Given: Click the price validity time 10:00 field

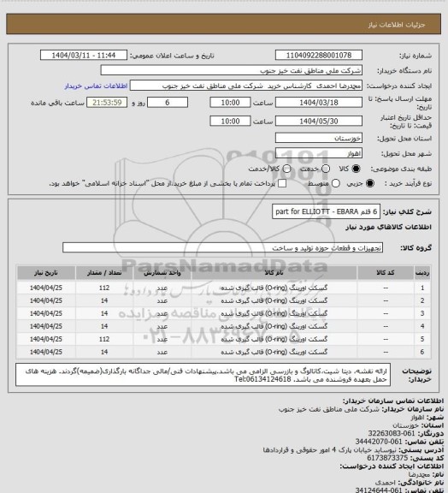Looking at the screenshot, I should tap(230, 121).
